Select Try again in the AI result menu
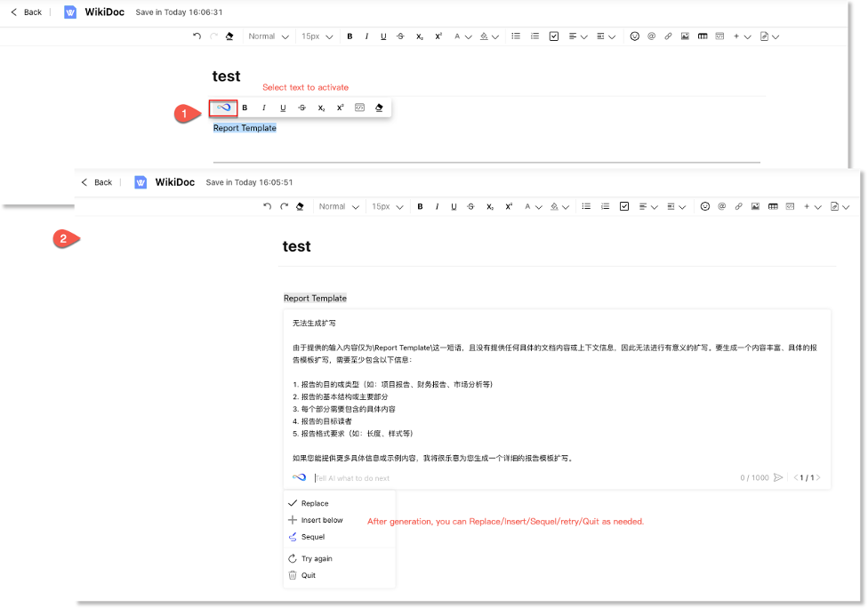Viewport: 868px width, 608px height. [318, 558]
